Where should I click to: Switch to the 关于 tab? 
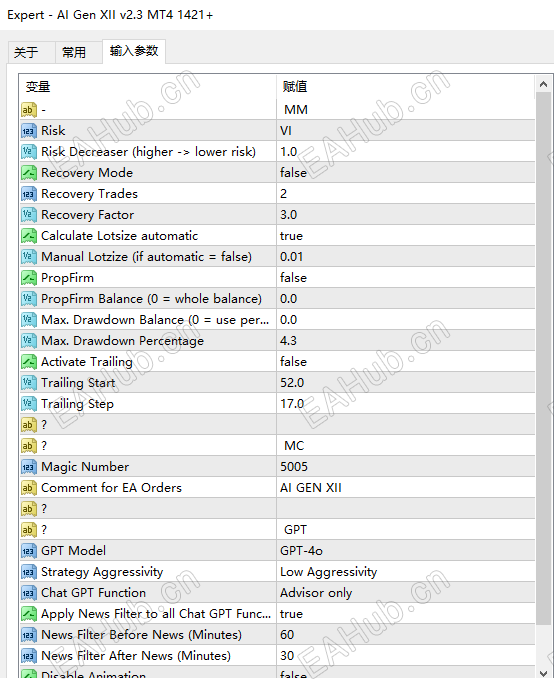pos(31,52)
